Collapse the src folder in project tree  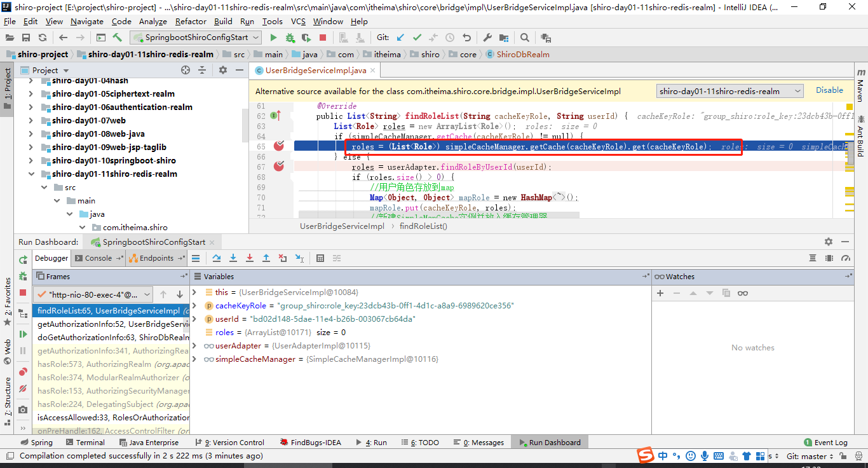[x=44, y=188]
